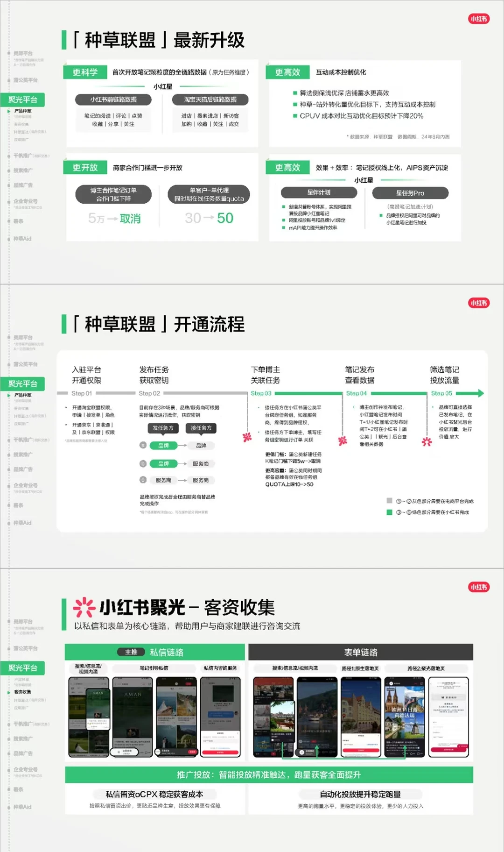Click the 路径2:聚光落地页 label
This screenshot has width=504, height=852.
[426, 668]
